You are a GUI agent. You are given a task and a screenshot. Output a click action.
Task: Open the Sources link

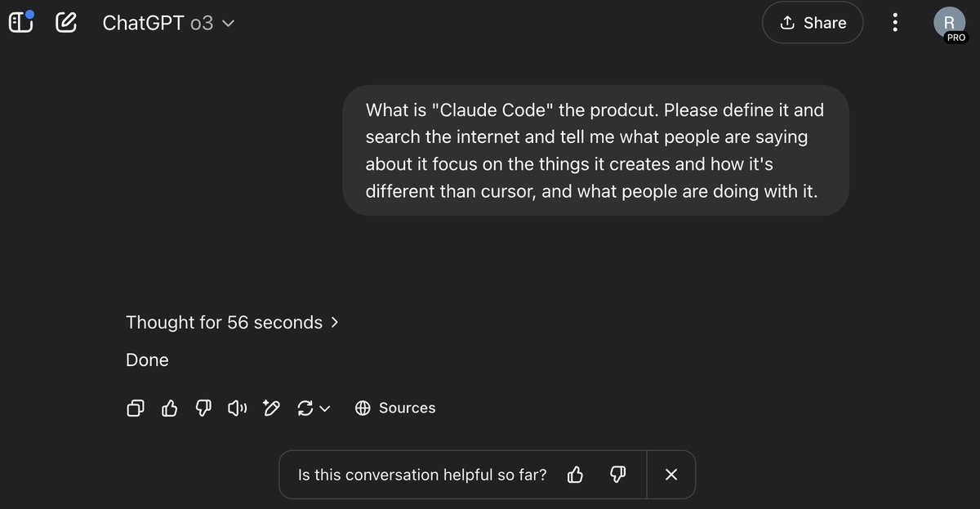pyautogui.click(x=395, y=408)
